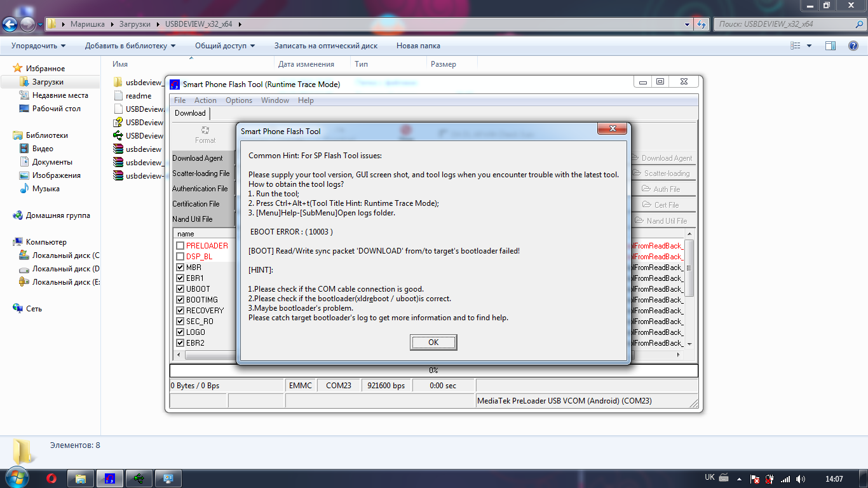Click OK in the Flash Tool error dialog
868x488 pixels.
433,342
